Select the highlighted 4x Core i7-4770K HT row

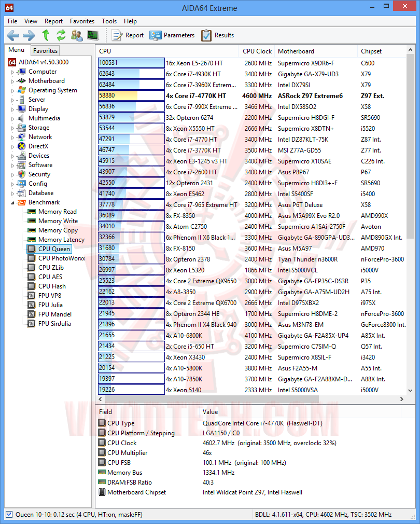pos(251,95)
